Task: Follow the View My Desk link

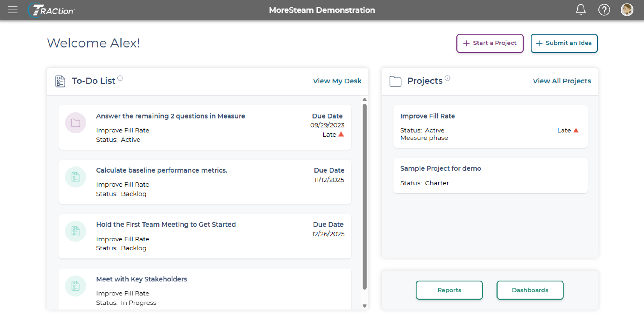Action: [337, 81]
